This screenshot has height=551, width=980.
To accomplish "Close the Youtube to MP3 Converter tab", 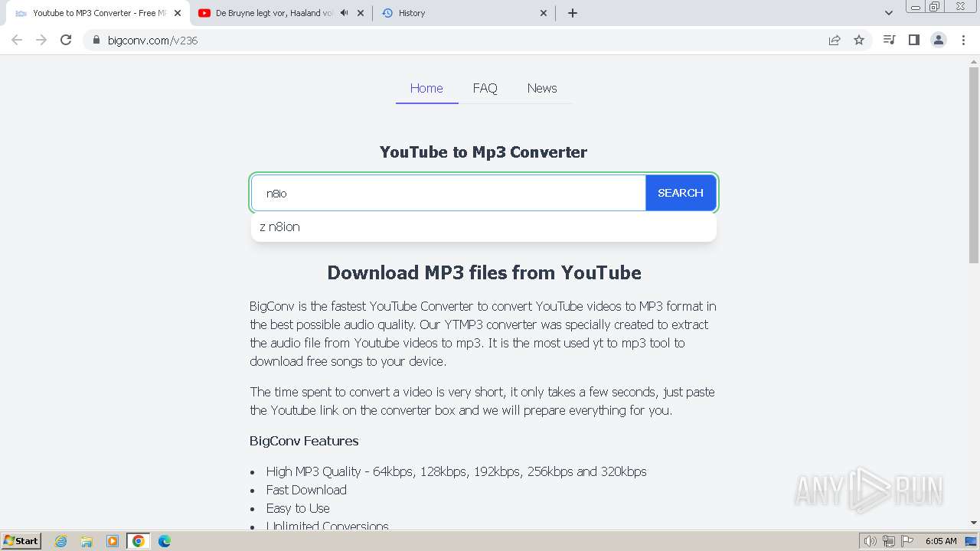I will pyautogui.click(x=177, y=13).
